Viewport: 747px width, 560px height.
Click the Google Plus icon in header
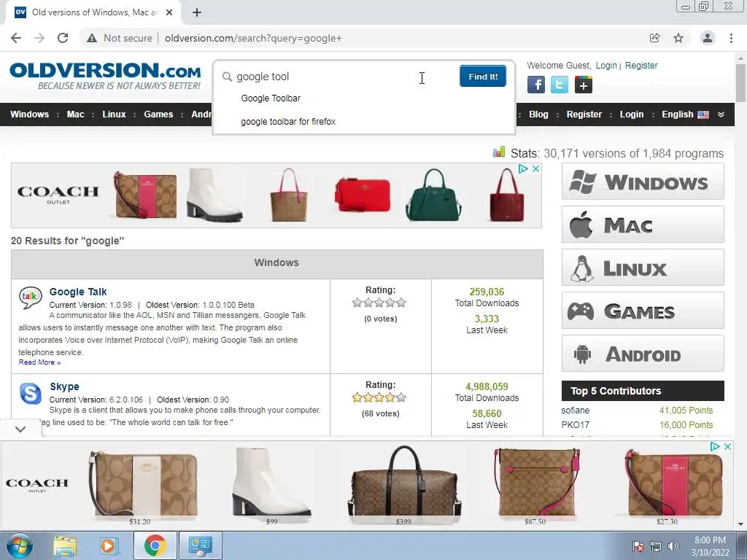[584, 85]
